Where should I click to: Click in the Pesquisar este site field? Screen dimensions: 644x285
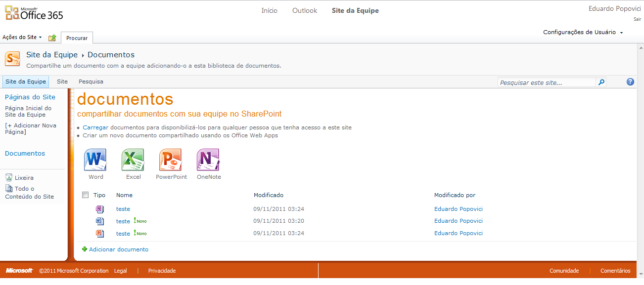coord(547,82)
